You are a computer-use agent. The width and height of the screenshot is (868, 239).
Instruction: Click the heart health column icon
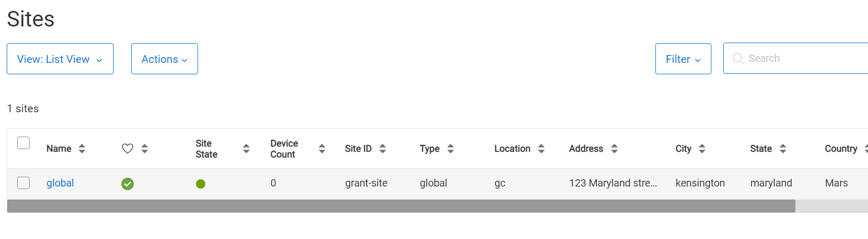tap(128, 149)
